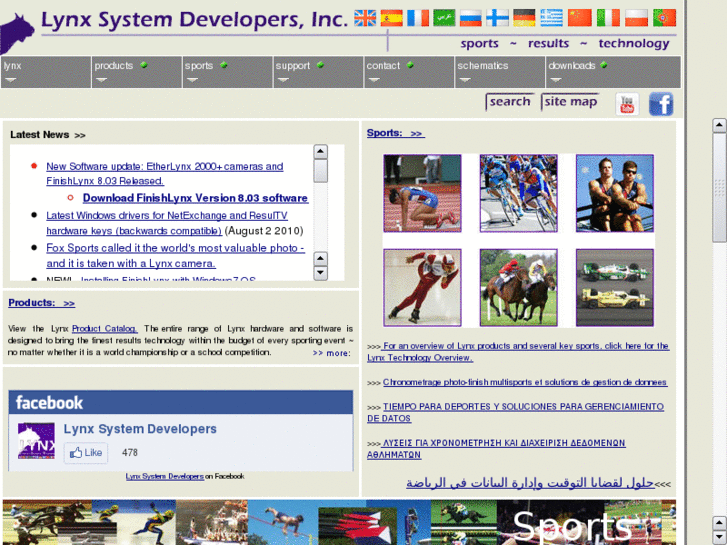727x545 pixels.
Task: Open the speed skater thumbnail
Action: pyautogui.click(x=422, y=288)
